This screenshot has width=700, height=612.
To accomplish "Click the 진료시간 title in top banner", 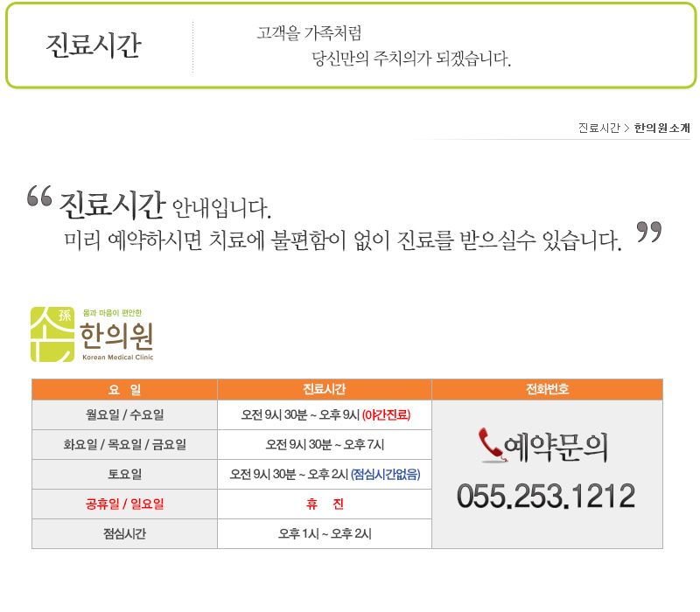I will 93,45.
